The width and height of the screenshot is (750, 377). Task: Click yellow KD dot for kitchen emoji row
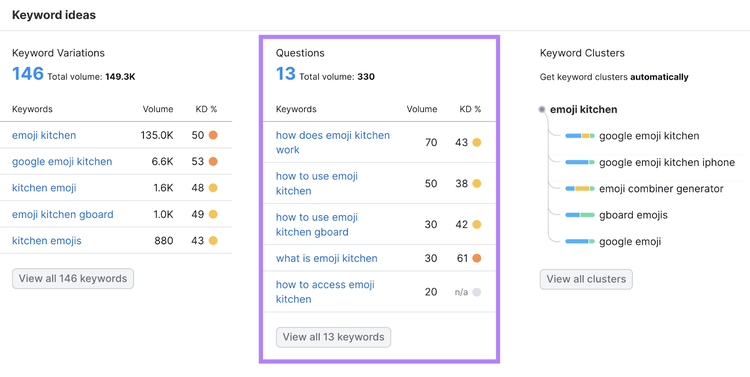[x=213, y=188]
